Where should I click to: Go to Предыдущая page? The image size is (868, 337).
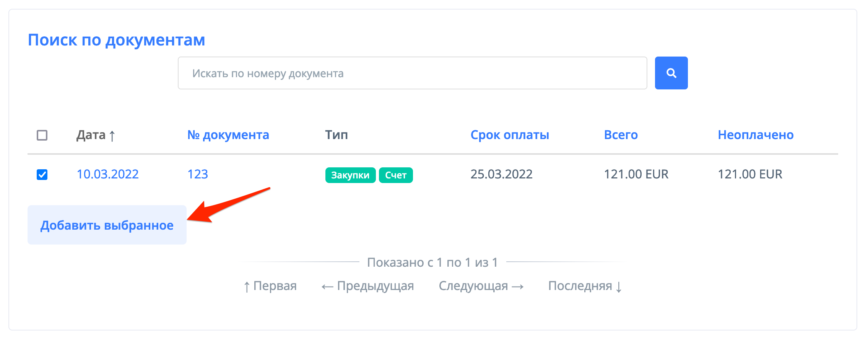point(367,286)
